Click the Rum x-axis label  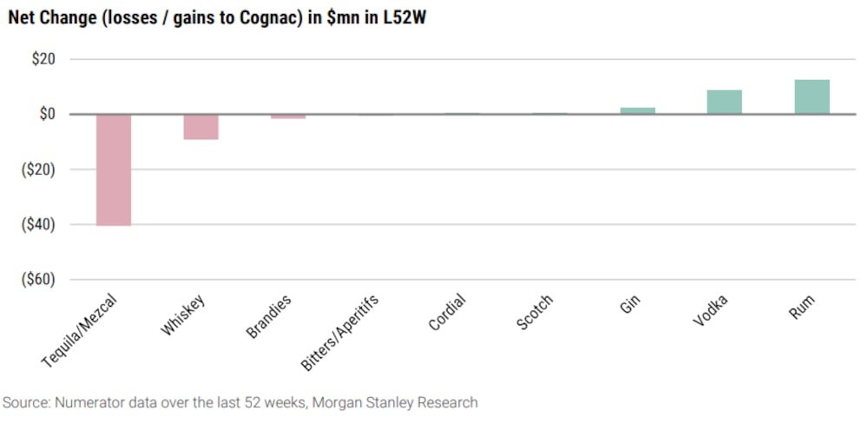pos(804,307)
